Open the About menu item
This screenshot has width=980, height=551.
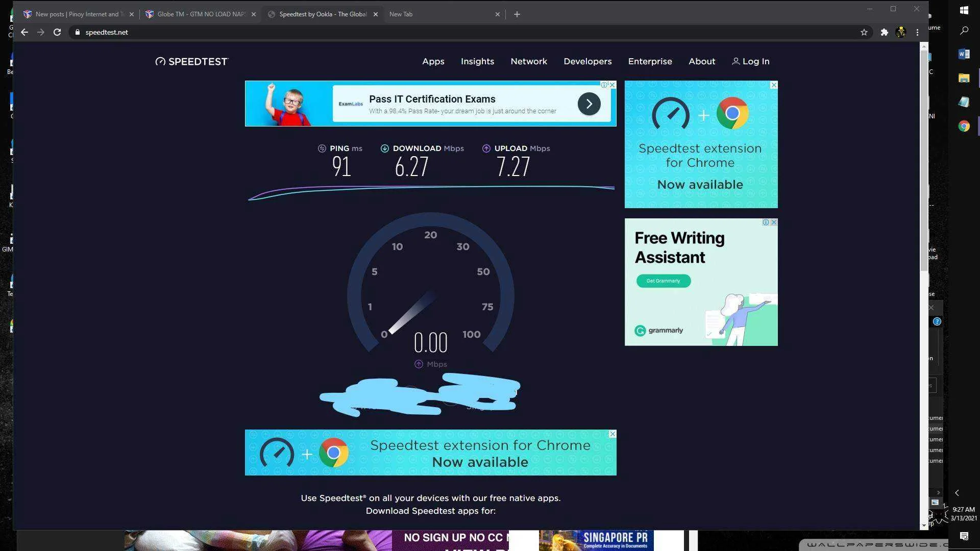(x=702, y=61)
